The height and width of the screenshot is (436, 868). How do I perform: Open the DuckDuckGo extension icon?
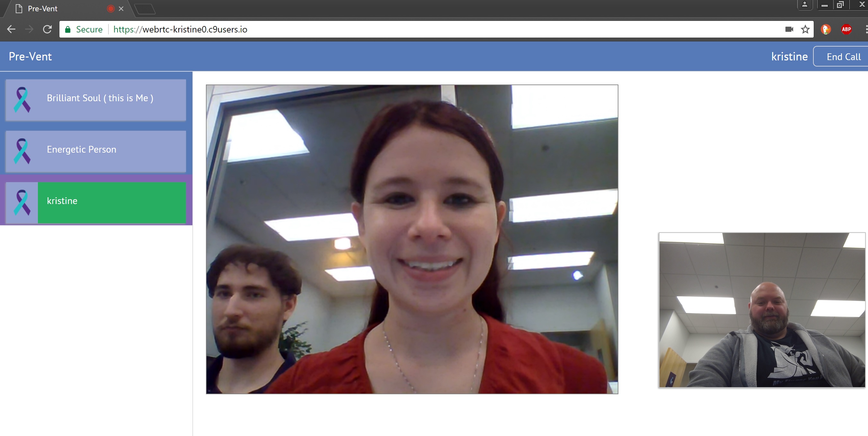(x=826, y=29)
